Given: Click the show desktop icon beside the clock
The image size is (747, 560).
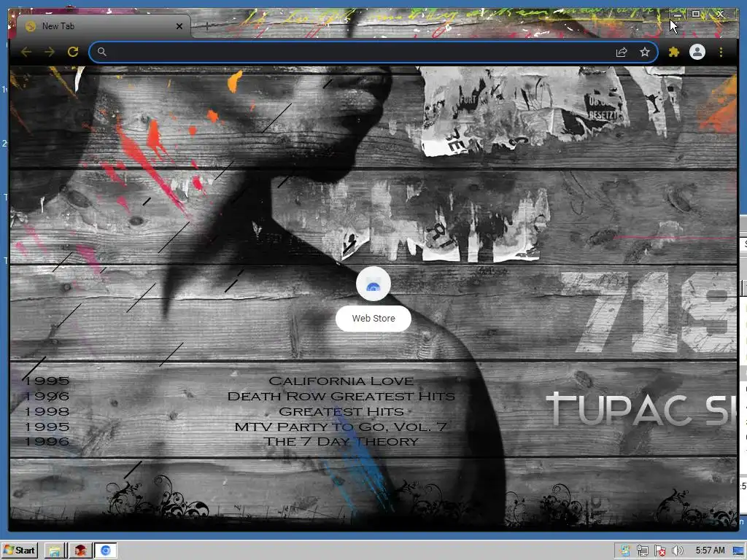Looking at the screenshot, I should tap(738, 551).
